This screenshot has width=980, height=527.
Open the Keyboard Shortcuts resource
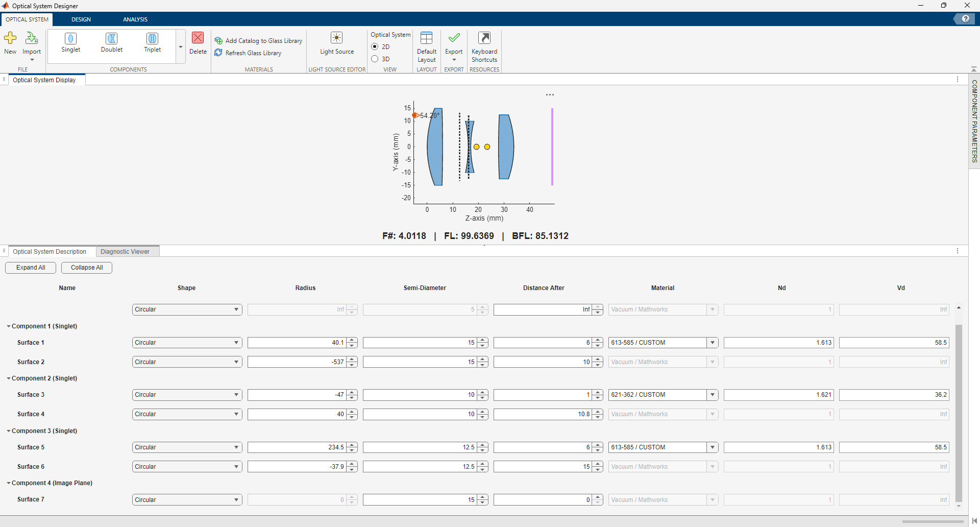point(484,46)
